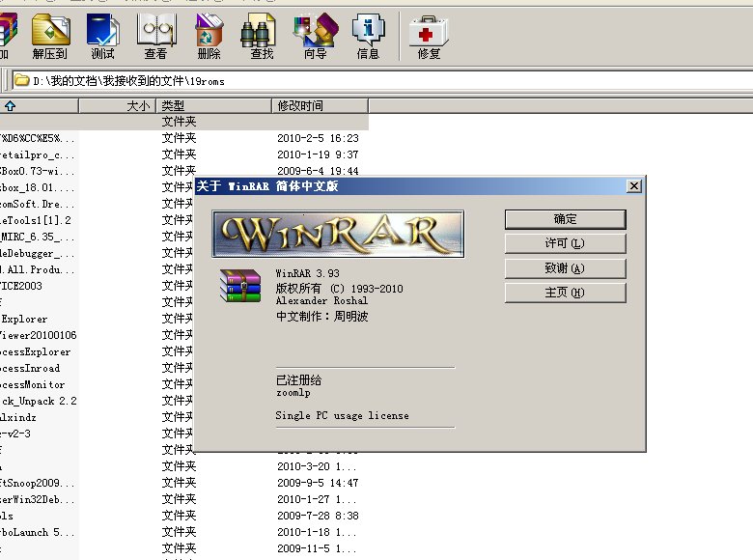753x560 pixels.
Task: Click the WinRAR logo banner in About dialog
Action: click(x=338, y=234)
